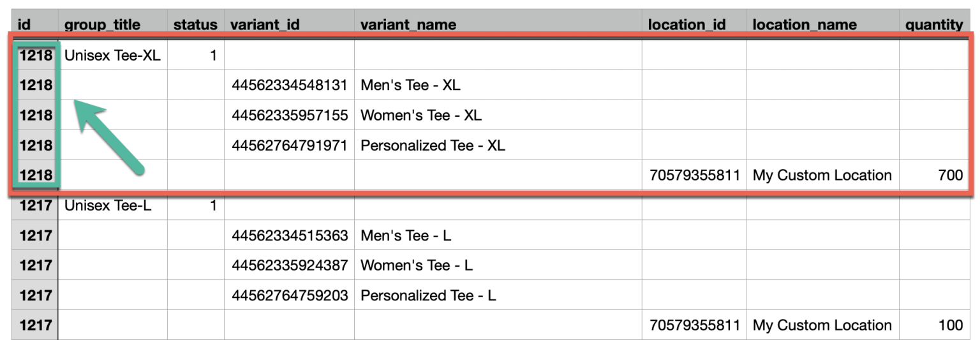This screenshot has height=340, width=980.
Task: Select the Unisex Tee-XL group title cell
Action: [112, 55]
